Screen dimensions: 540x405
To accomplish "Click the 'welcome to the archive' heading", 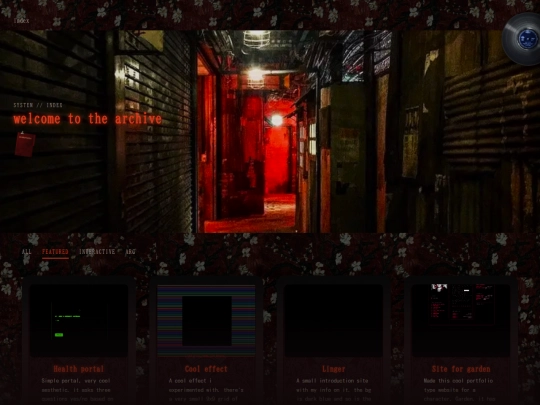I will click(x=87, y=119).
